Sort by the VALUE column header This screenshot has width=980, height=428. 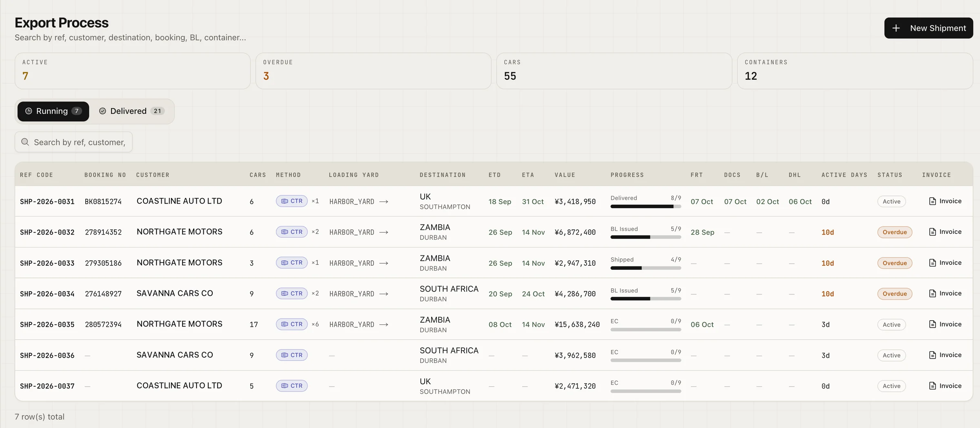point(565,175)
